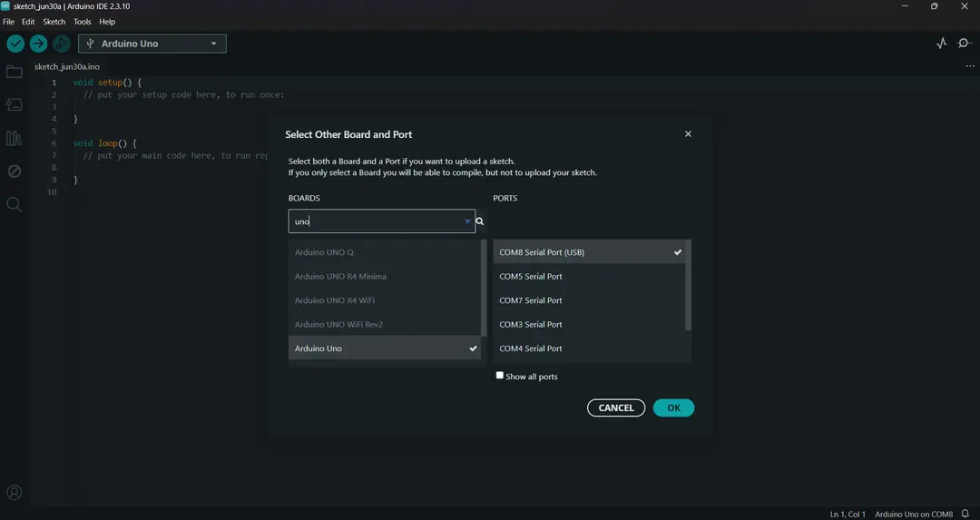This screenshot has width=980, height=520.
Task: Click Arduino Uno on COM8 in status bar
Action: point(914,514)
